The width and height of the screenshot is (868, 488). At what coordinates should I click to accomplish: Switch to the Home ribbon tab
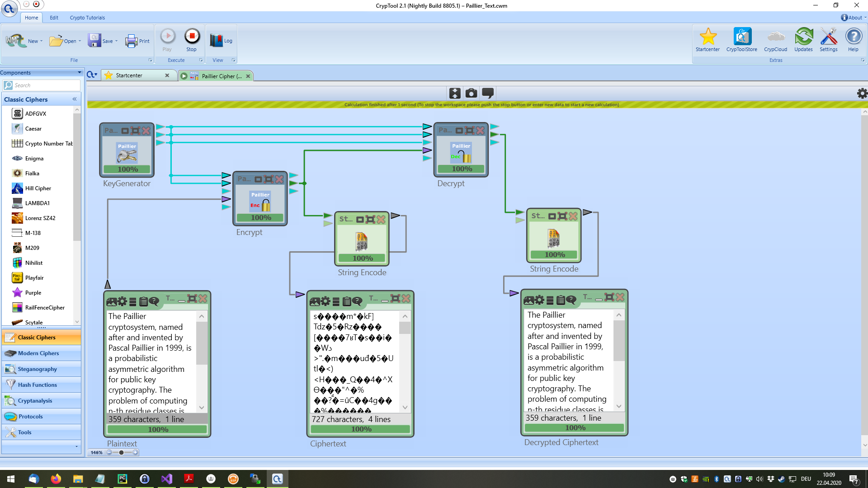pyautogui.click(x=31, y=18)
